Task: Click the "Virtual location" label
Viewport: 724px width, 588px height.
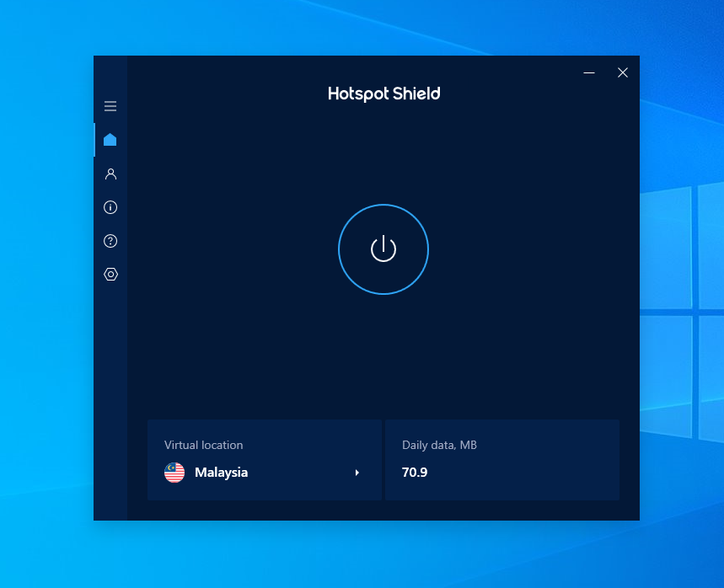Action: point(204,445)
